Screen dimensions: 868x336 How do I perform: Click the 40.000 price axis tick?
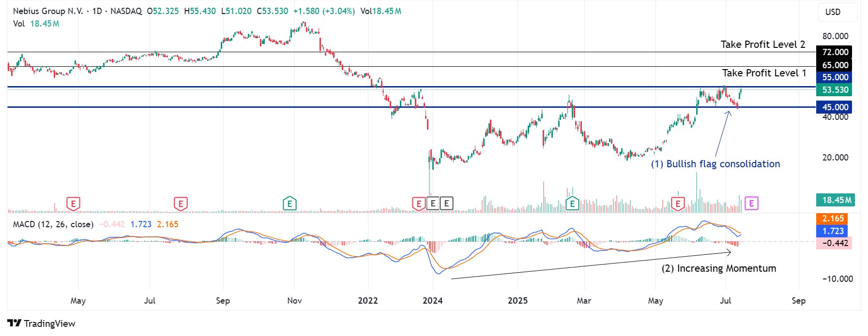836,117
